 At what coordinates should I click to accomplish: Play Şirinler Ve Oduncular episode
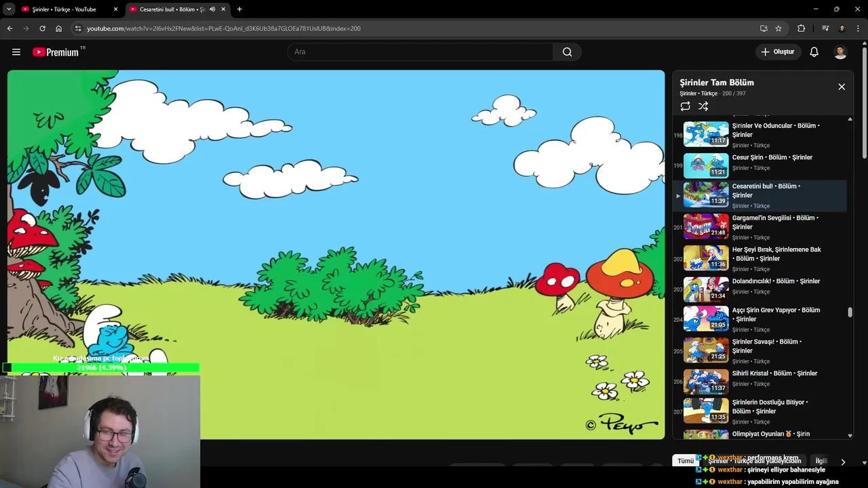click(760, 134)
